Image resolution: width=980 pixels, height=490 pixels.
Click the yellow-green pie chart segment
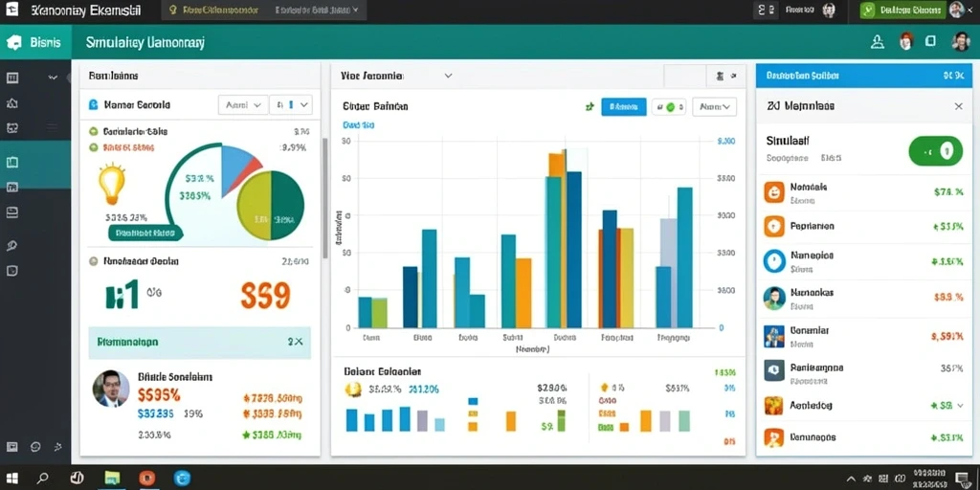[254, 207]
